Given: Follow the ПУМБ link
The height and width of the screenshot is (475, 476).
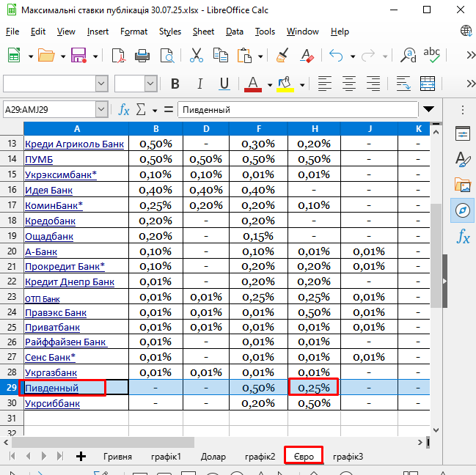Looking at the screenshot, I should [39, 159].
